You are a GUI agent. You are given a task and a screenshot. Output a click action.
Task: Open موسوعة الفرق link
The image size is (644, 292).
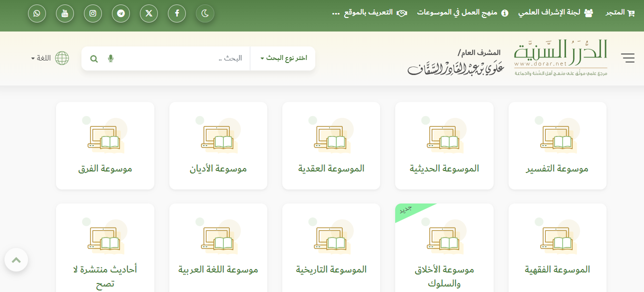105,169
